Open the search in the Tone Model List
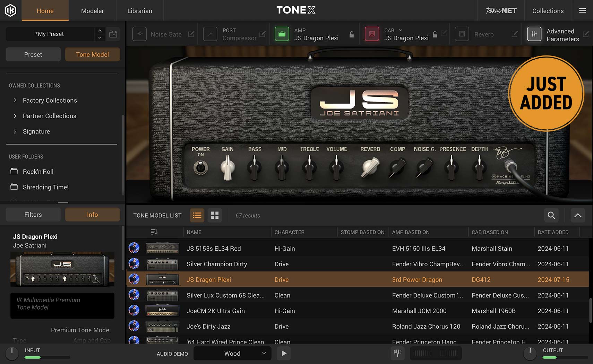The width and height of the screenshot is (593, 364). 551,215
